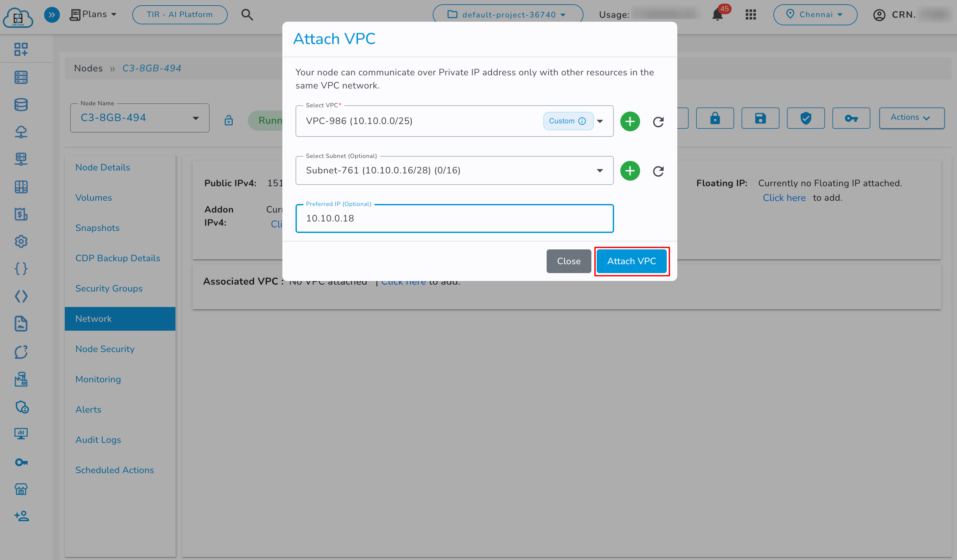The width and height of the screenshot is (957, 560).
Task: Open the Select VPC dropdown
Action: point(600,121)
